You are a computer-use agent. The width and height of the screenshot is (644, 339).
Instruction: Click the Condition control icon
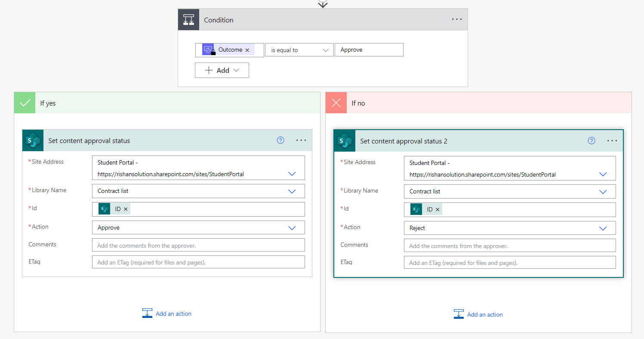188,20
